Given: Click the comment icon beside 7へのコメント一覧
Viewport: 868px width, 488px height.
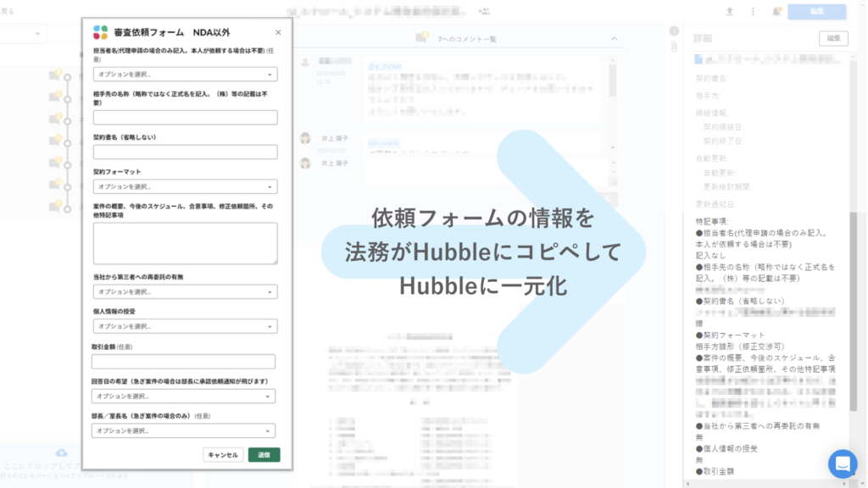Looking at the screenshot, I should click(422, 37).
